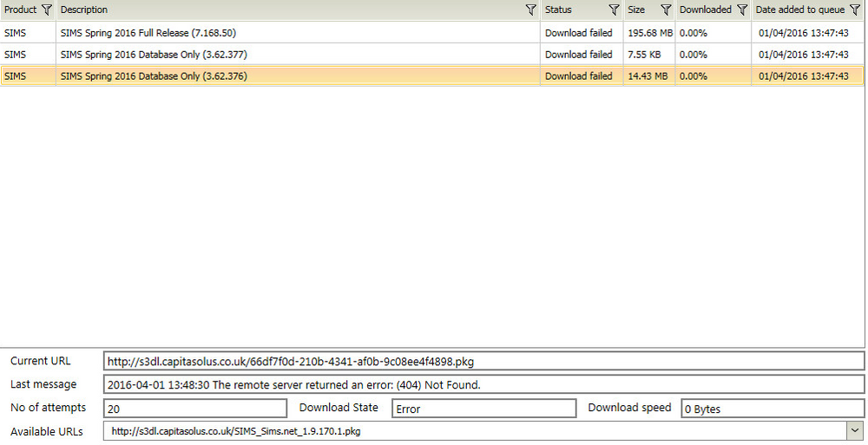This screenshot has width=868, height=445.
Task: Click the Download speed label
Action: coord(629,408)
